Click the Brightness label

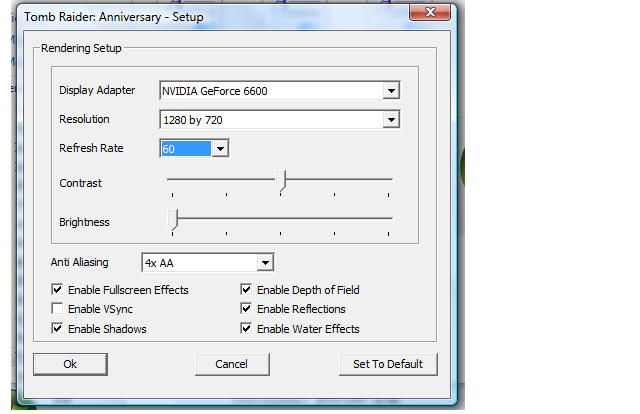84,222
